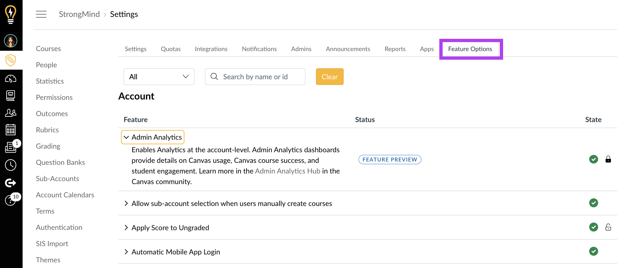Click the FEATURE PREVIEW status badge
This screenshot has width=644, height=268.
pyautogui.click(x=390, y=160)
